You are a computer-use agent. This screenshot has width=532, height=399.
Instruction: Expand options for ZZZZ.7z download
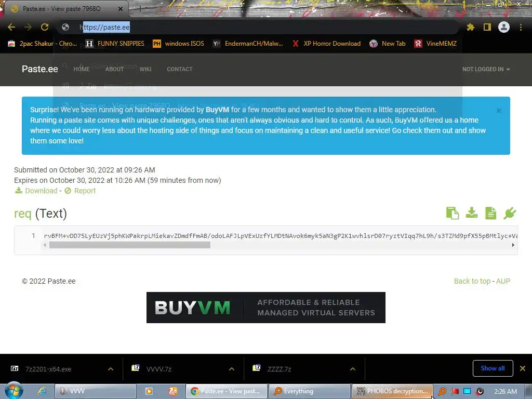coord(353,369)
